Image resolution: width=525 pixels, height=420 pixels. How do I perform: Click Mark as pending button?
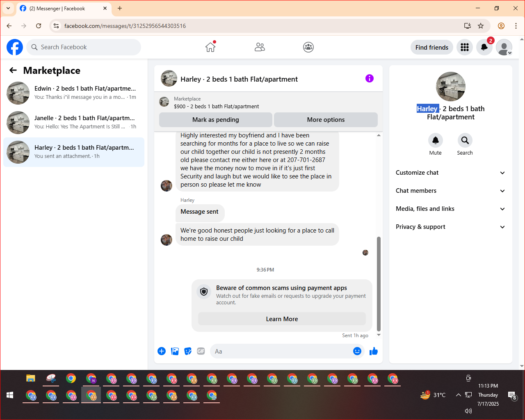coord(216,120)
